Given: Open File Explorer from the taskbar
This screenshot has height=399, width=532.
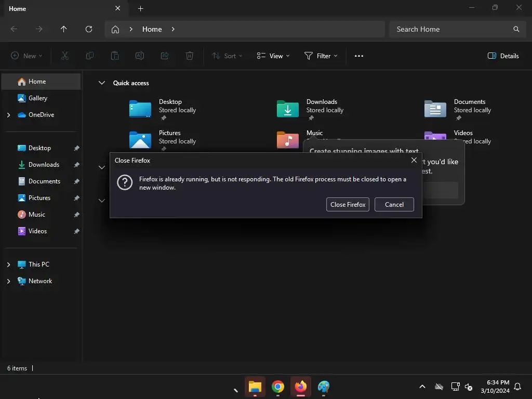Looking at the screenshot, I should [x=255, y=387].
